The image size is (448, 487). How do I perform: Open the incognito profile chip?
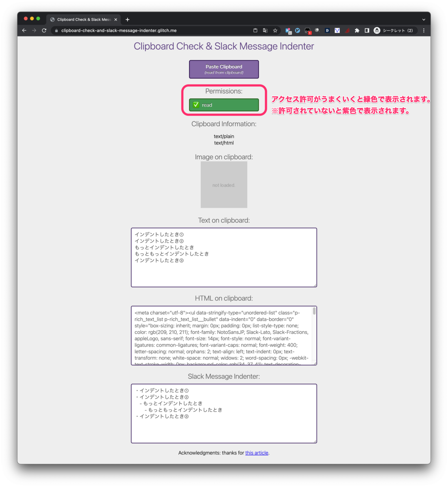click(x=394, y=30)
